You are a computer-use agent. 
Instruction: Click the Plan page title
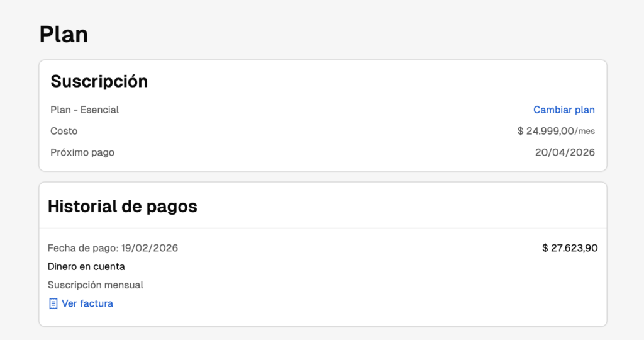[64, 34]
